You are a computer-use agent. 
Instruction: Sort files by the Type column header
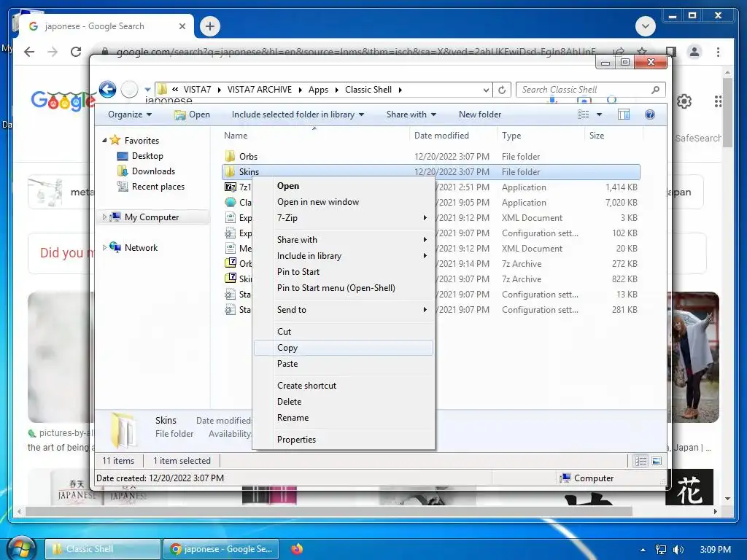coord(541,136)
